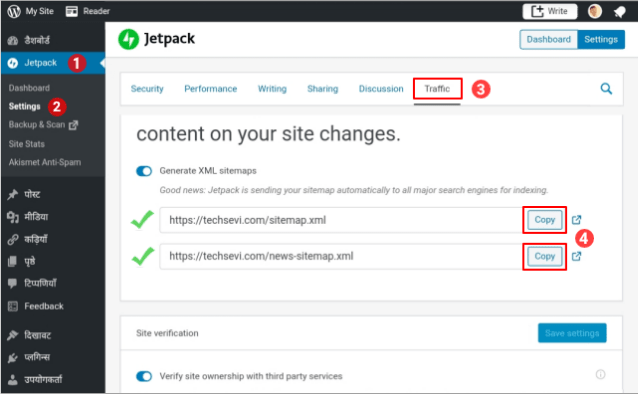This screenshot has height=394, width=638.
Task: Click the Site verification heading
Action: pyautogui.click(x=167, y=333)
